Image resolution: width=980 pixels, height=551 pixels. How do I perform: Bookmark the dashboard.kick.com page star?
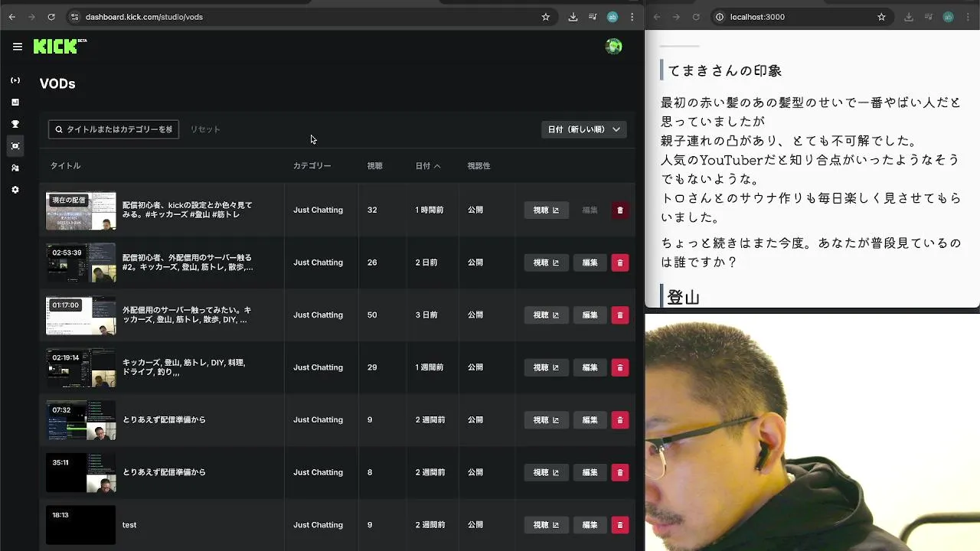[x=546, y=17]
